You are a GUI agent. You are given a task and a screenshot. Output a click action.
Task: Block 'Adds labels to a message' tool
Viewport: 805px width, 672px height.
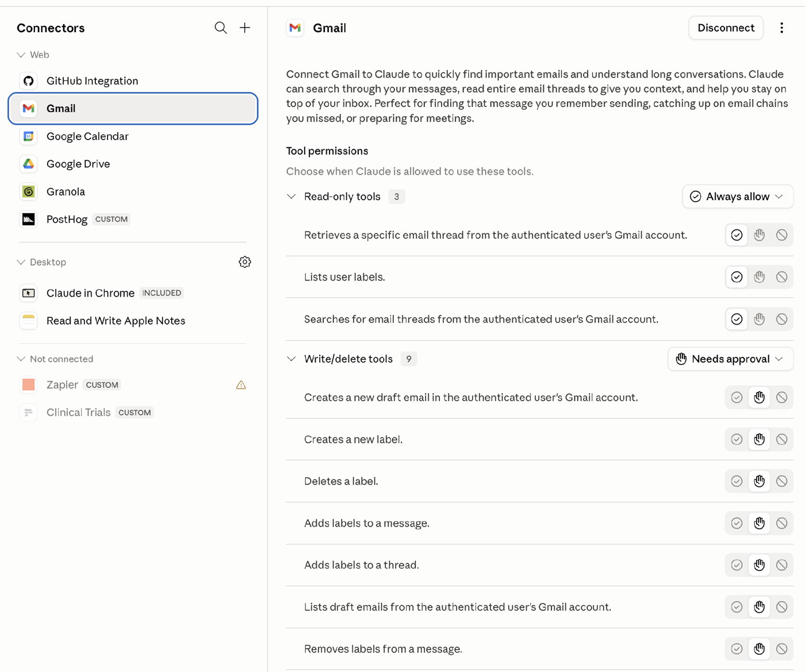point(781,523)
